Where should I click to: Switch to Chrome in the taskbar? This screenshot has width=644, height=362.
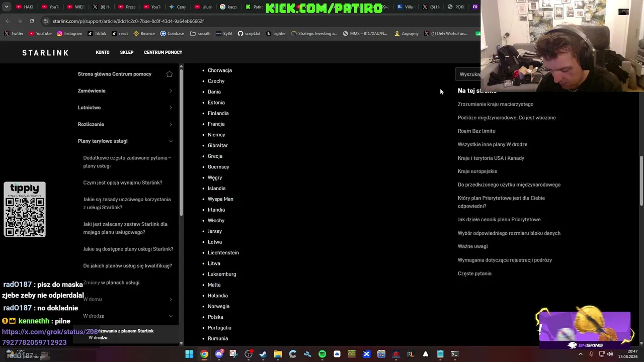tap(204, 354)
